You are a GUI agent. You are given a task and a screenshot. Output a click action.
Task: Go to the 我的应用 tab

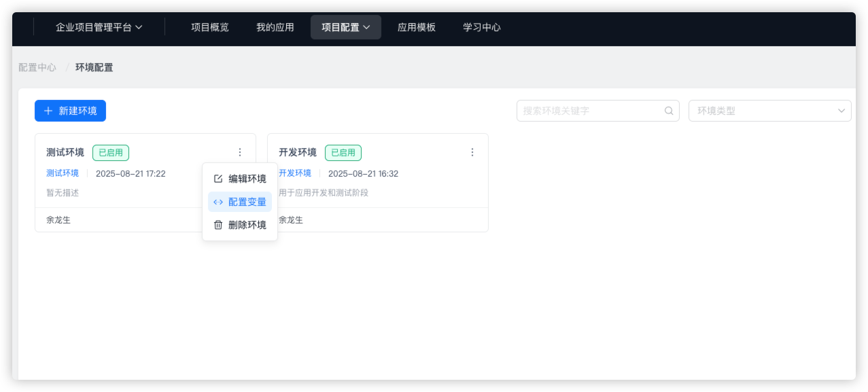click(275, 27)
